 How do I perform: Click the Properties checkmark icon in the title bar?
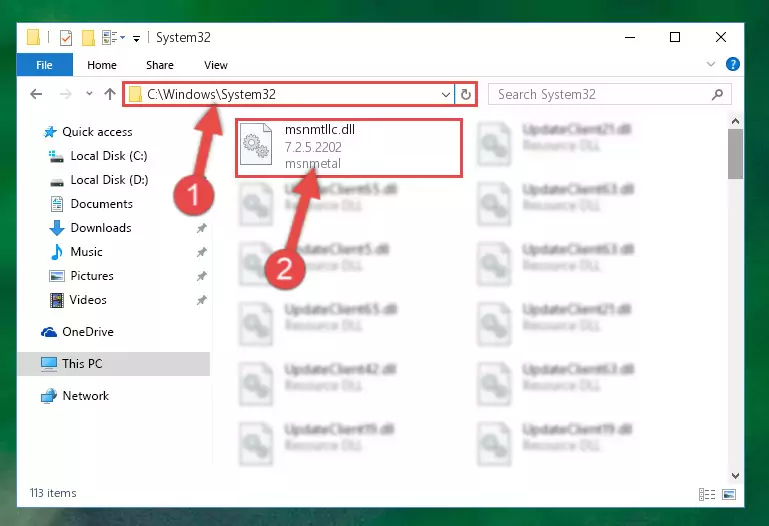pyautogui.click(x=66, y=37)
